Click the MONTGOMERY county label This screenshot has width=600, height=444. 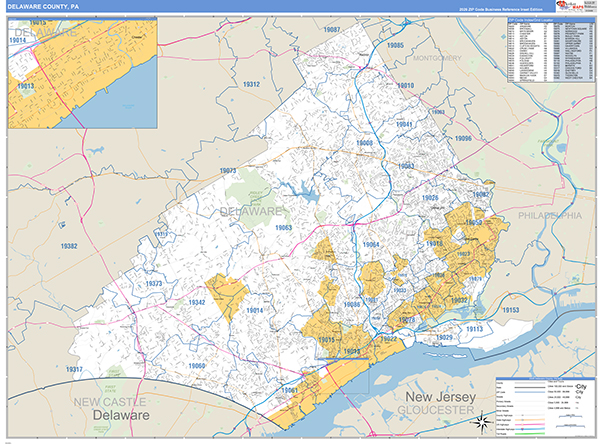click(437, 58)
